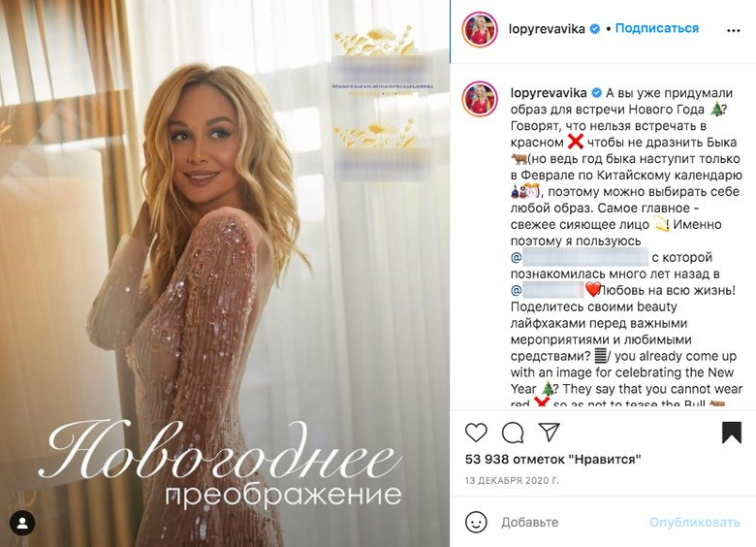Click the first blurred @ mention in caption
Screen dimensions: 756x547
point(580,258)
